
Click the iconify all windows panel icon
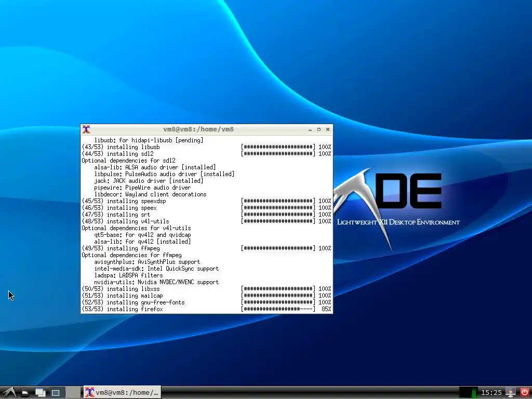coord(40,393)
